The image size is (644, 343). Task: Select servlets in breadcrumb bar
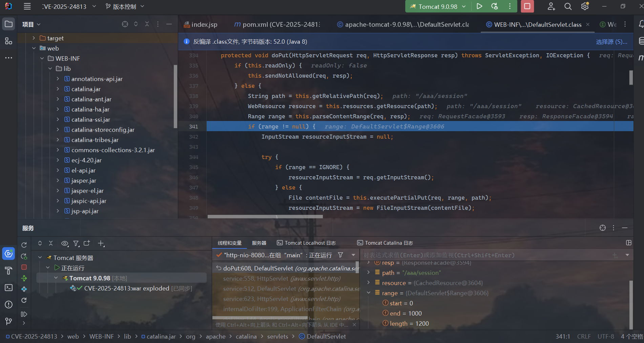click(x=277, y=337)
